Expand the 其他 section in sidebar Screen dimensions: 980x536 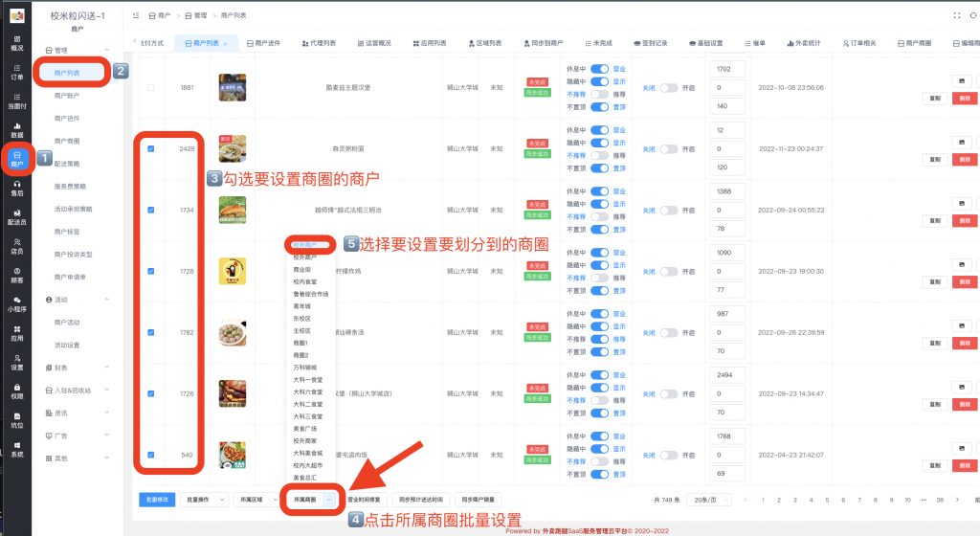click(x=107, y=458)
